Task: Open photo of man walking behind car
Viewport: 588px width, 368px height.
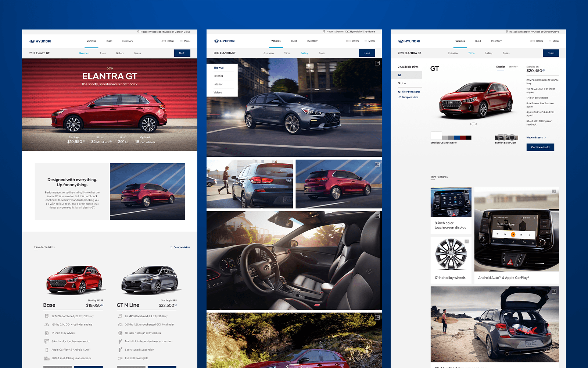Action: pos(250,184)
